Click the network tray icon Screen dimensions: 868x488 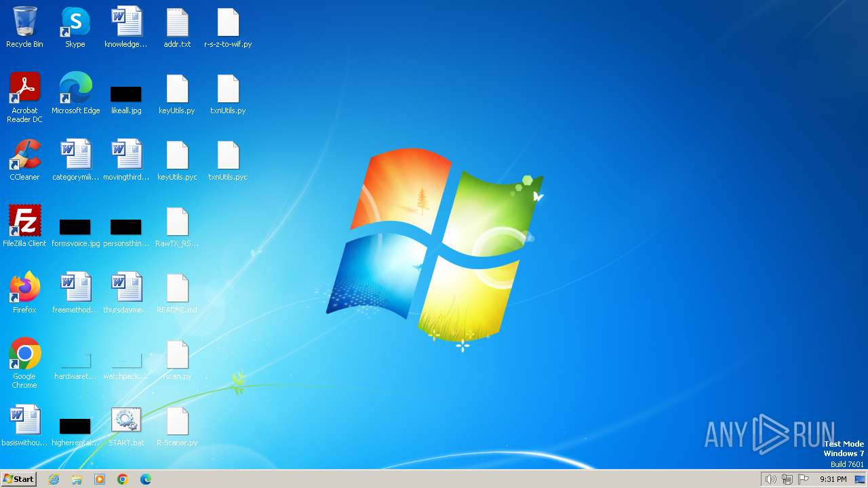(x=787, y=479)
